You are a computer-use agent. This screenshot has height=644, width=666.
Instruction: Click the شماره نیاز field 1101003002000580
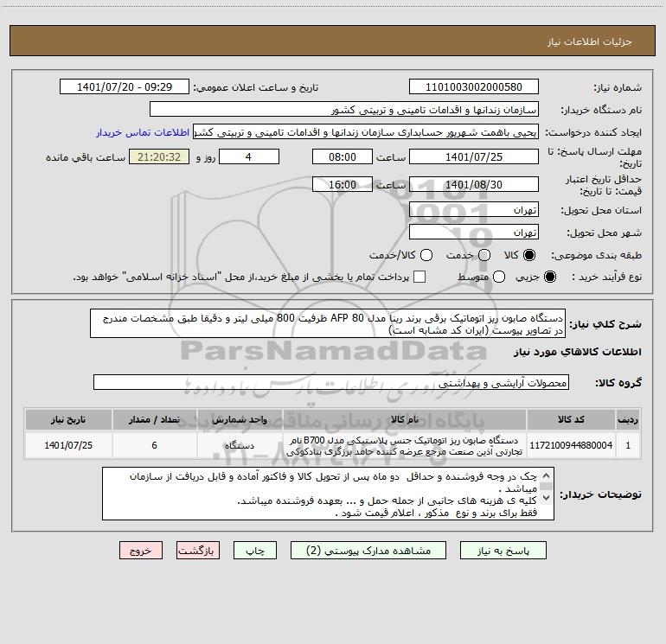coord(474,87)
